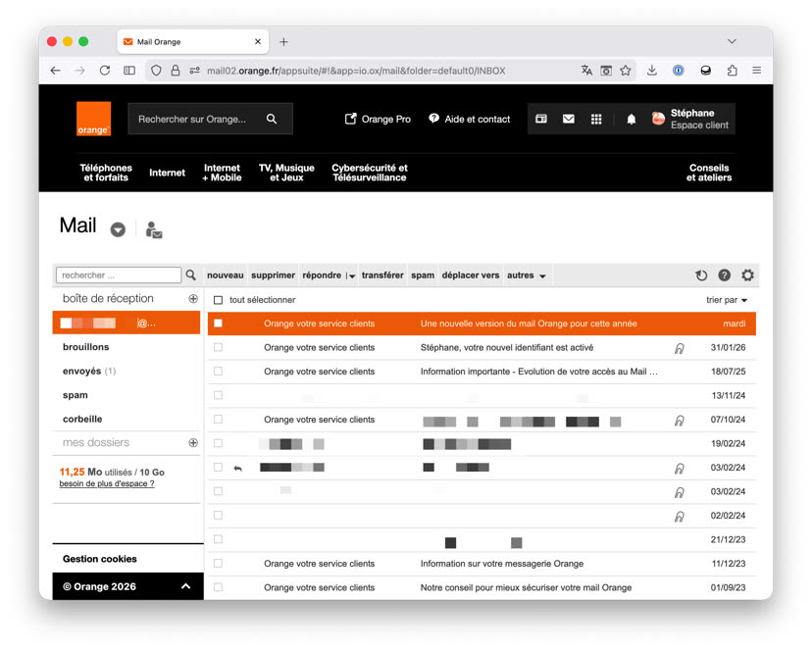Image resolution: width=812 pixels, height=651 pixels.
Task: Add an account beside boîte de réception
Action: [193, 298]
